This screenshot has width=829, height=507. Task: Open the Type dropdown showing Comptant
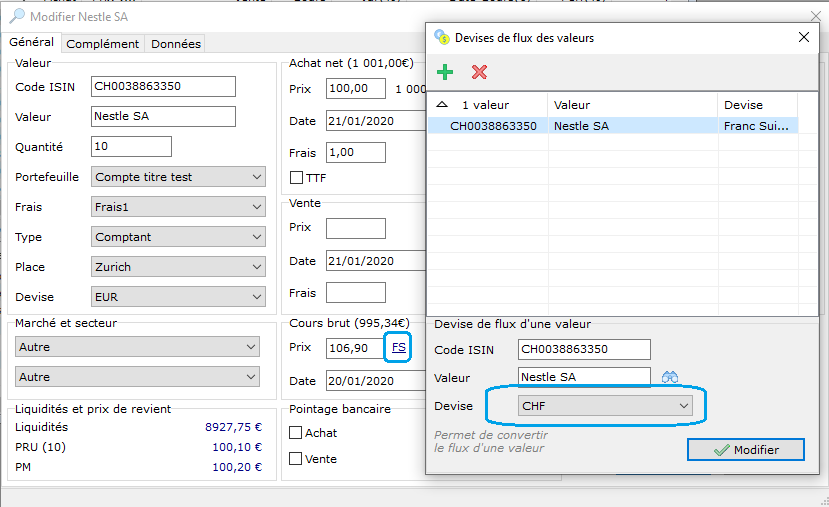[x=178, y=237]
